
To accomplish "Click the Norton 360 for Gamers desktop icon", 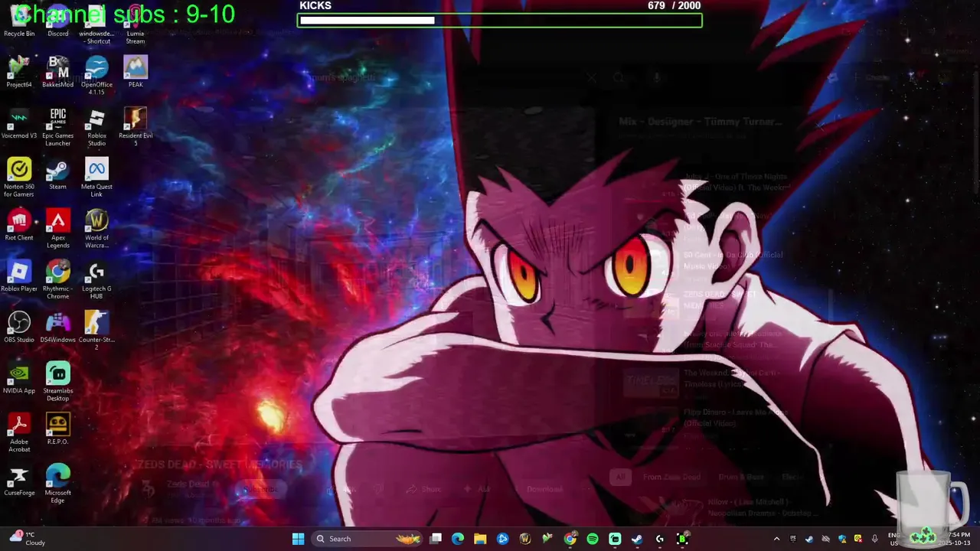I will pos(19,178).
